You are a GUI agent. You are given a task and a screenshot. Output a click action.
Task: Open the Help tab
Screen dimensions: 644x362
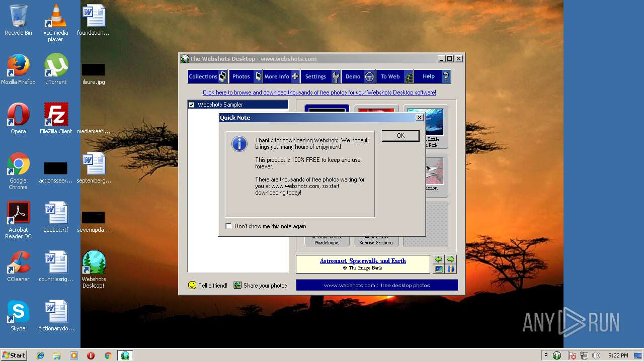point(432,76)
